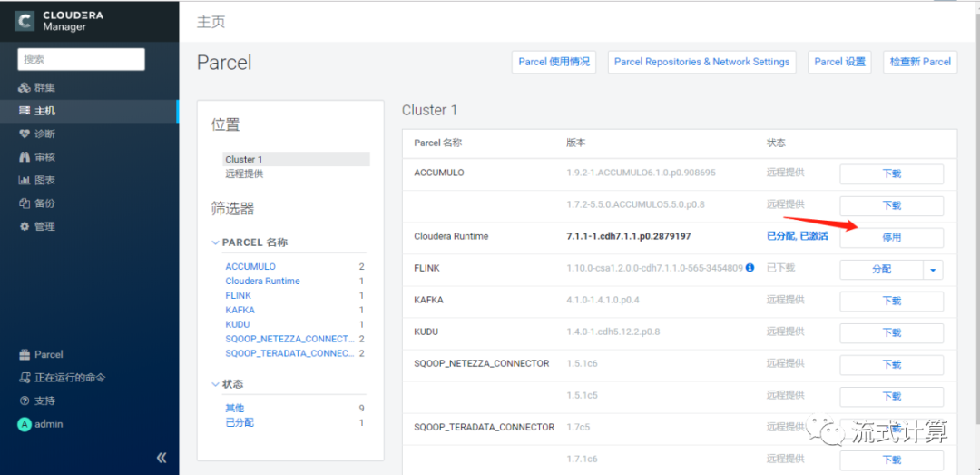Click 已下载 status for FLINK
This screenshot has height=475, width=980.
pyautogui.click(x=780, y=268)
